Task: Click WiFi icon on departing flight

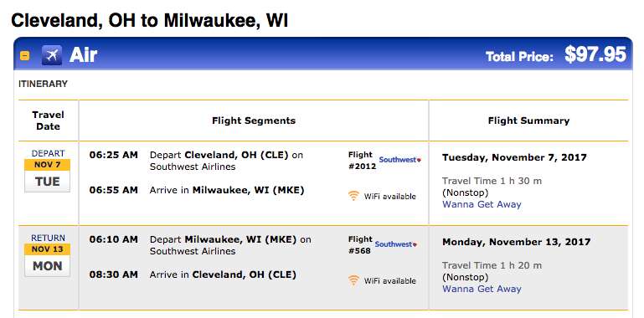Action: [353, 196]
